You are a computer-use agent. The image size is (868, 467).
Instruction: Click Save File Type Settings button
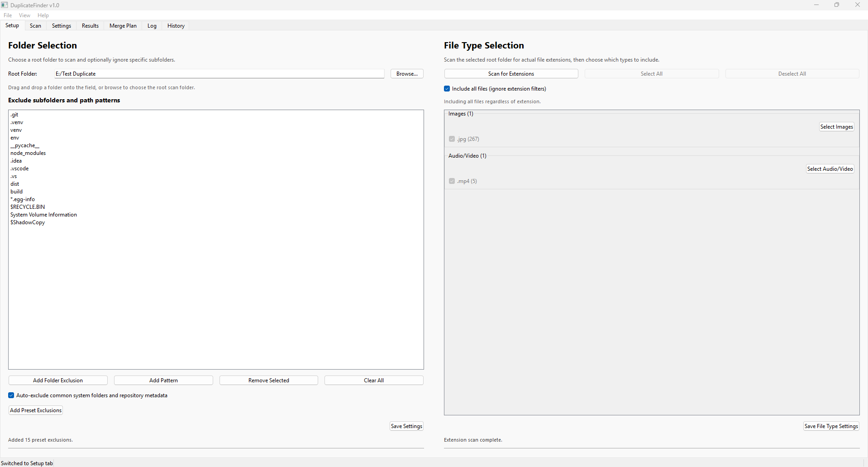click(831, 426)
